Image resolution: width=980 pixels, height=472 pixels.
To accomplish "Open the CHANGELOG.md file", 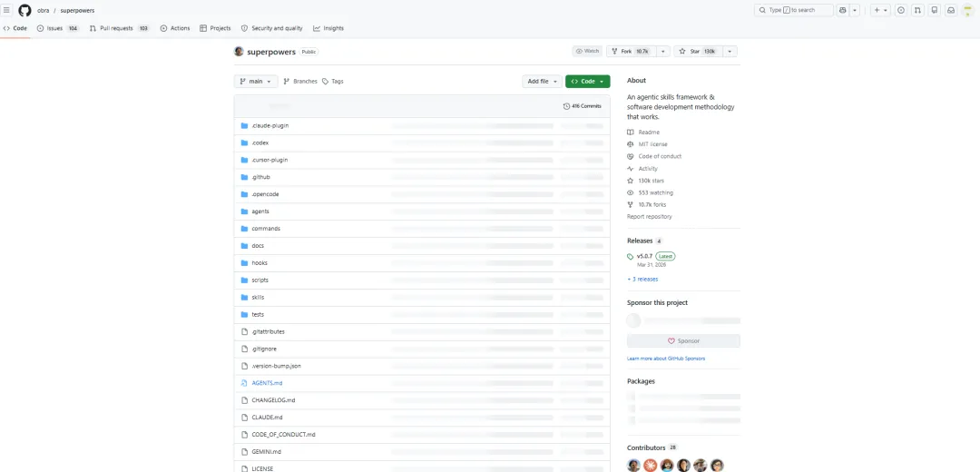I will [273, 400].
